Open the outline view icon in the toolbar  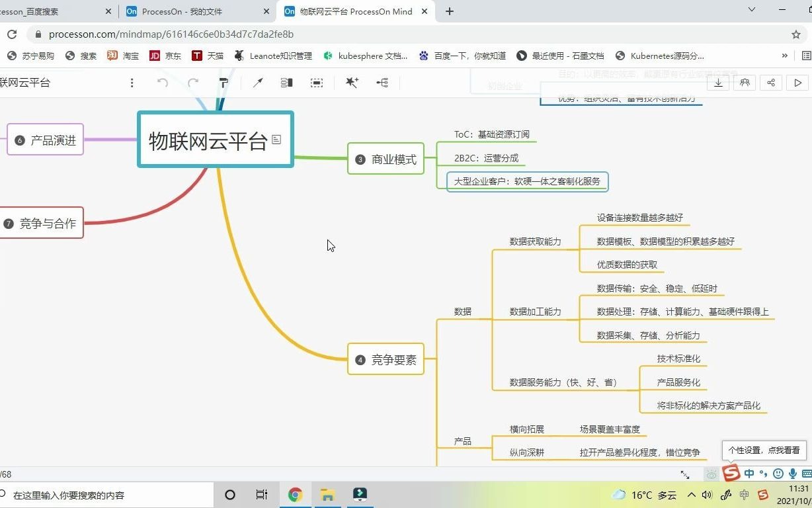[x=285, y=83]
